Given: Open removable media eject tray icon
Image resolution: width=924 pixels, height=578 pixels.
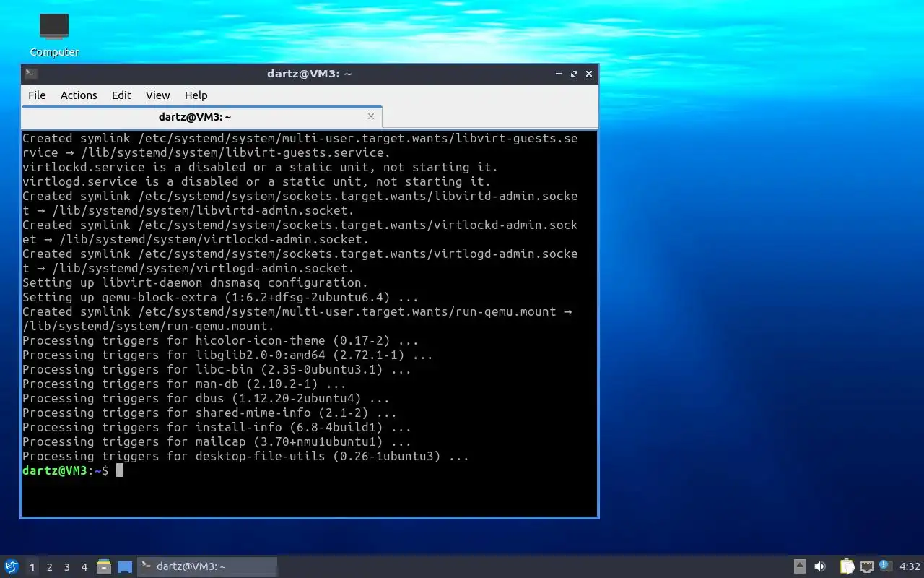Looking at the screenshot, I should point(800,566).
